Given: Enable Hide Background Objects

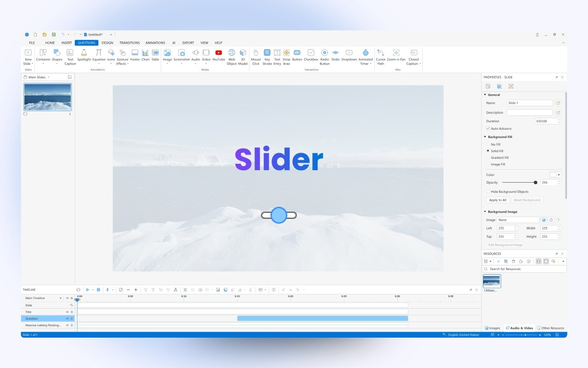Looking at the screenshot, I should (x=488, y=191).
